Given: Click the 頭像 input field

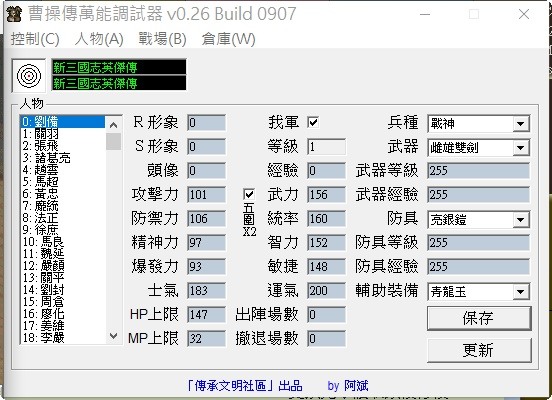Looking at the screenshot, I should [x=207, y=170].
